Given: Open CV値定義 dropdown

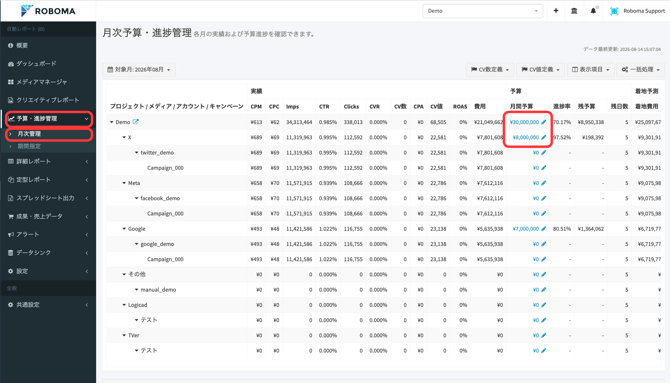Looking at the screenshot, I should (541, 70).
